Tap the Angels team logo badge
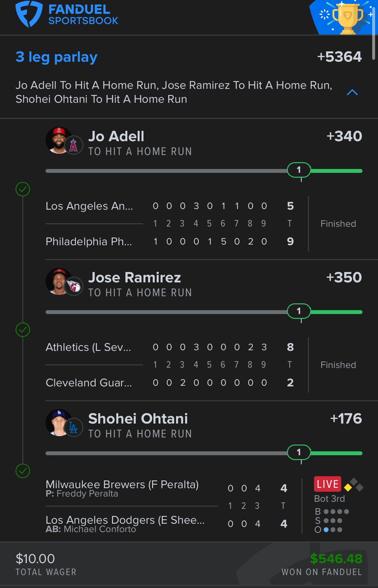The height and width of the screenshot is (588, 378). (x=74, y=145)
